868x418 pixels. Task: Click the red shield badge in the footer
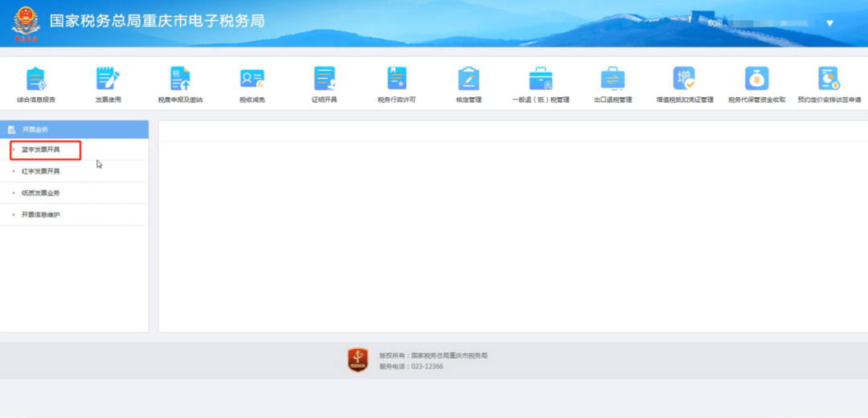(x=358, y=360)
